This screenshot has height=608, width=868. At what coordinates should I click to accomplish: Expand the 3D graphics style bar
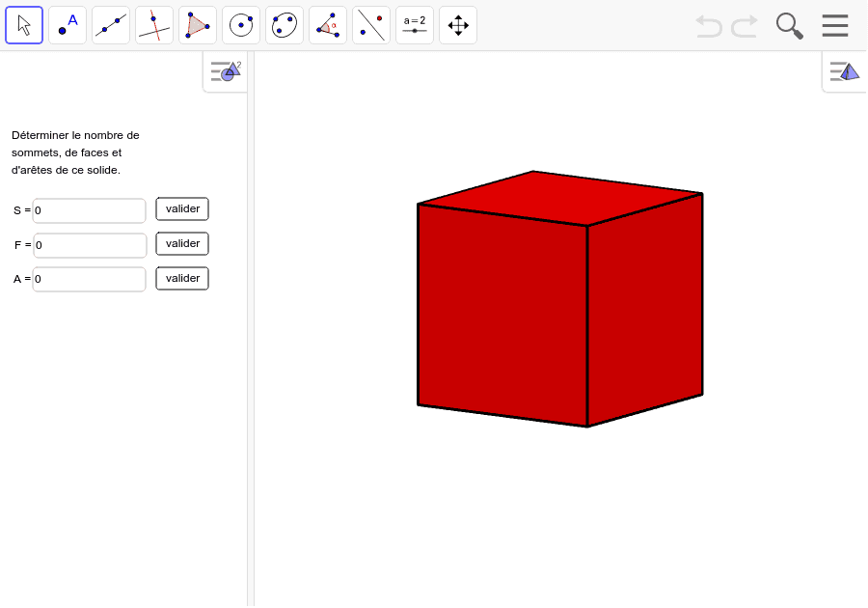pyautogui.click(x=843, y=69)
